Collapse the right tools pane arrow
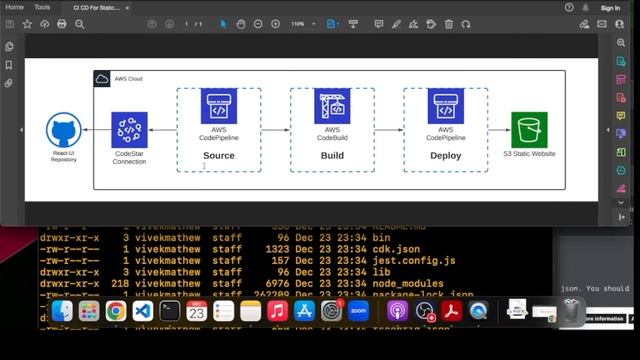The height and width of the screenshot is (360, 640). click(608, 130)
